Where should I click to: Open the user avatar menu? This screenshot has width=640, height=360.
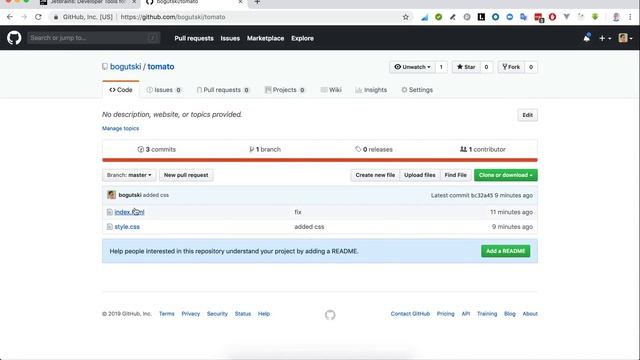click(x=625, y=38)
